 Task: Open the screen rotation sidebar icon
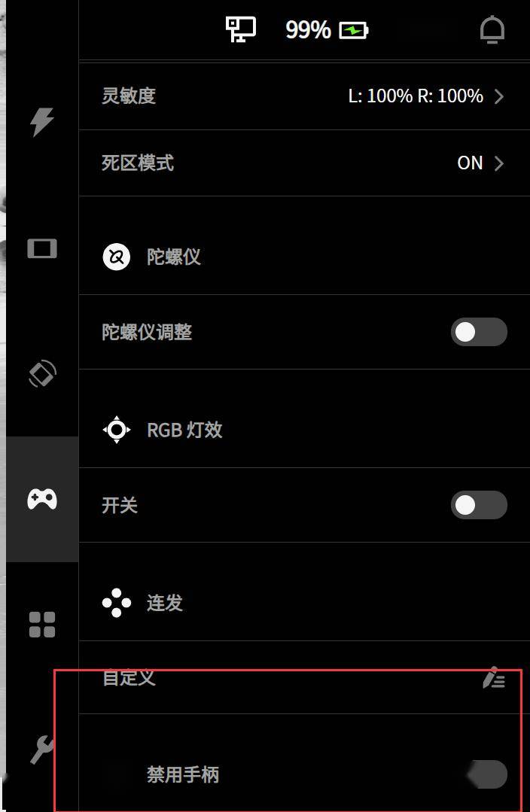coord(42,373)
